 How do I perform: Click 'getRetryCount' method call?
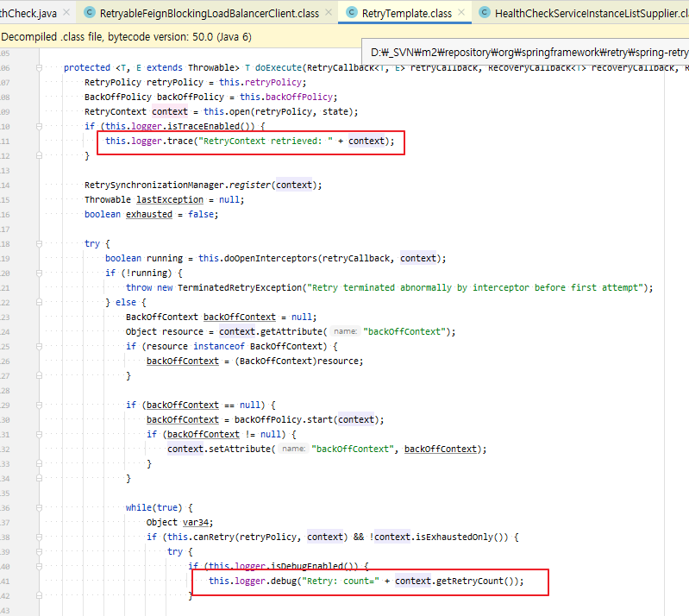[x=470, y=581]
